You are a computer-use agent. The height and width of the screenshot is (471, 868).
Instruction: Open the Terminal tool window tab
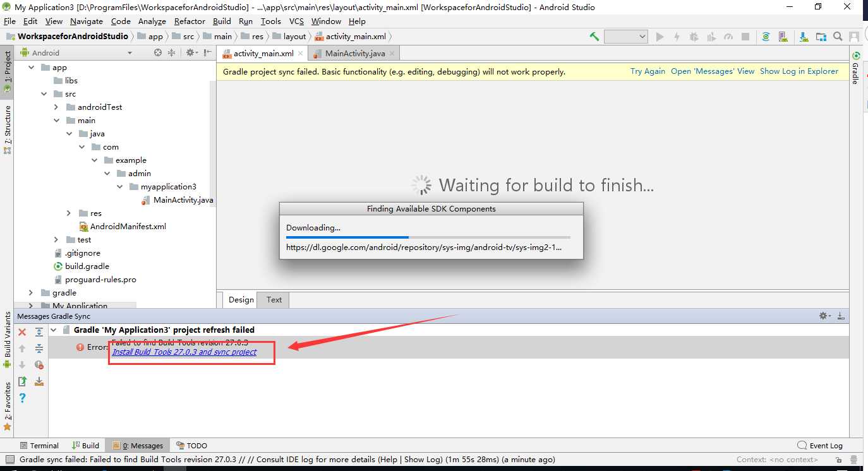pyautogui.click(x=39, y=446)
